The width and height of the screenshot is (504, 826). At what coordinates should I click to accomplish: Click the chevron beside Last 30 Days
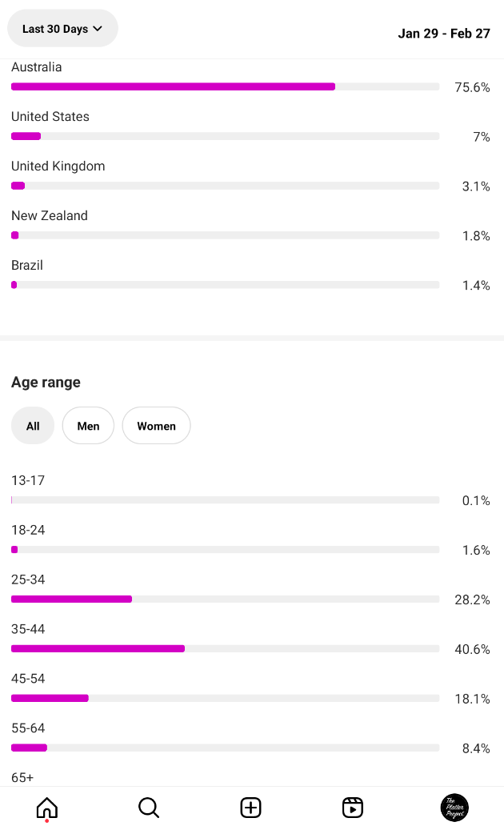pyautogui.click(x=98, y=29)
